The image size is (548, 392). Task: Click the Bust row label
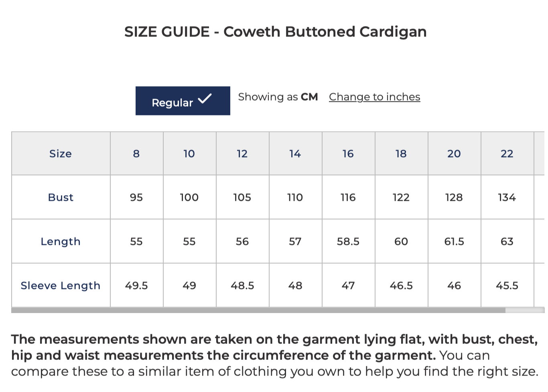coord(60,197)
